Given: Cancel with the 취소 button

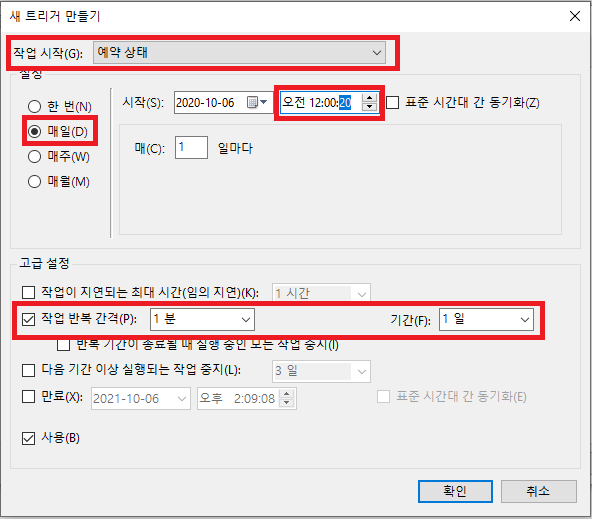Looking at the screenshot, I should pos(539,491).
